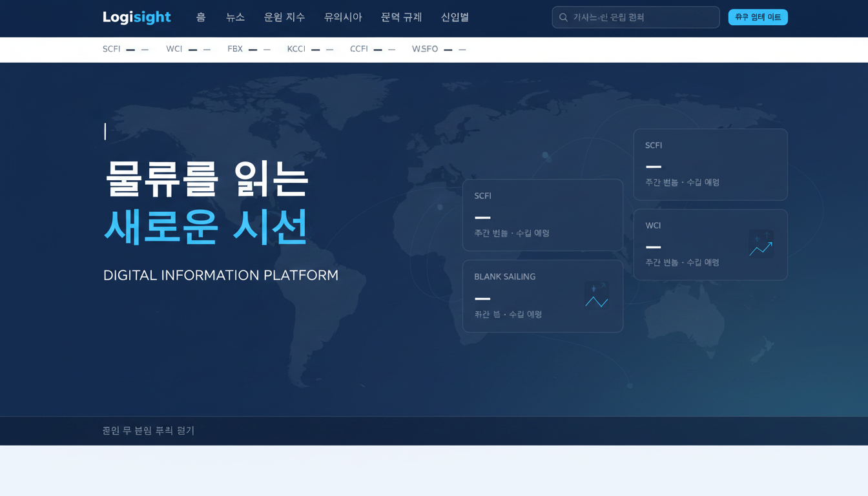Open the SCFI card directly above BLANK SAILING
This screenshot has height=496, width=868.
tap(542, 215)
